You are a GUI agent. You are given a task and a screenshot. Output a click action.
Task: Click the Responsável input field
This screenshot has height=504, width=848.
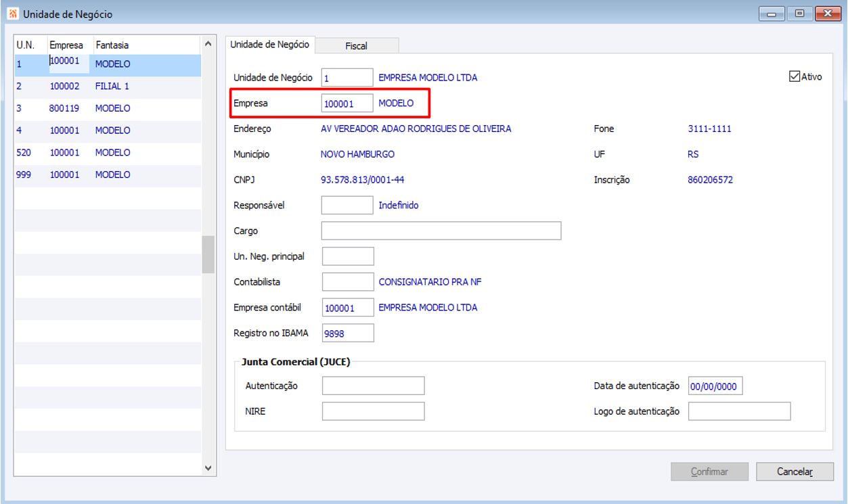(x=347, y=205)
